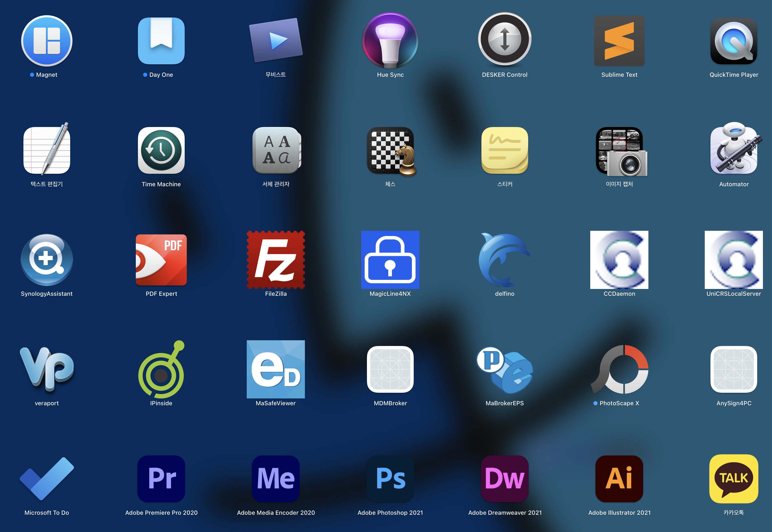Screen dimensions: 772x532
Task: Open the yellow Stickies note icon
Action: click(x=505, y=150)
